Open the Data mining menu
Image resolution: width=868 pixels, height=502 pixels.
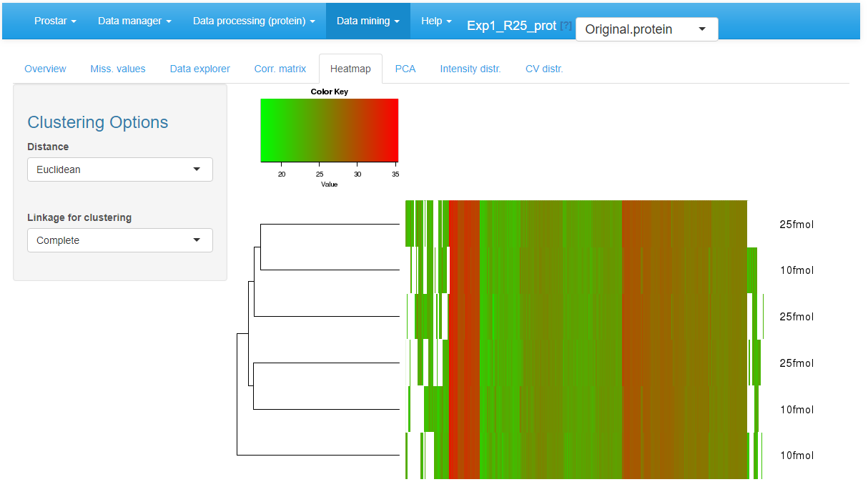pos(368,21)
